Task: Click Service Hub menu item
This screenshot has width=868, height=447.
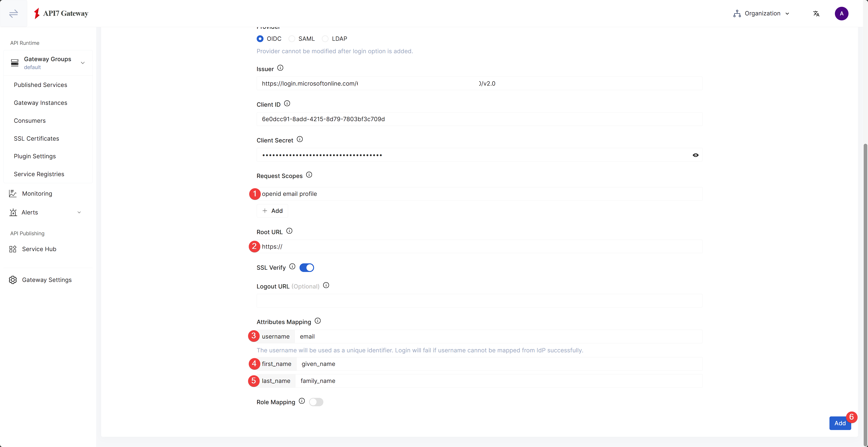Action: coord(39,249)
